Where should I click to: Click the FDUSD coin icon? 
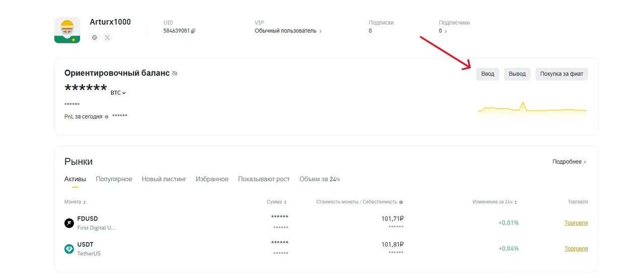point(69,223)
